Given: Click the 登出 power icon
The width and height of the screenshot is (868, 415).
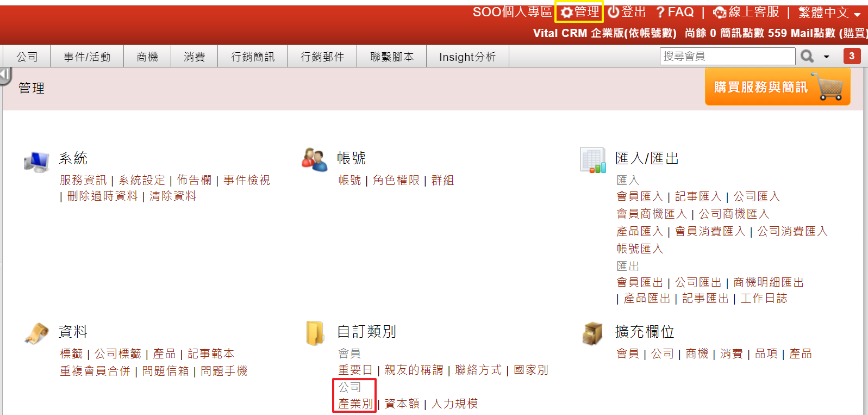Looking at the screenshot, I should point(614,12).
